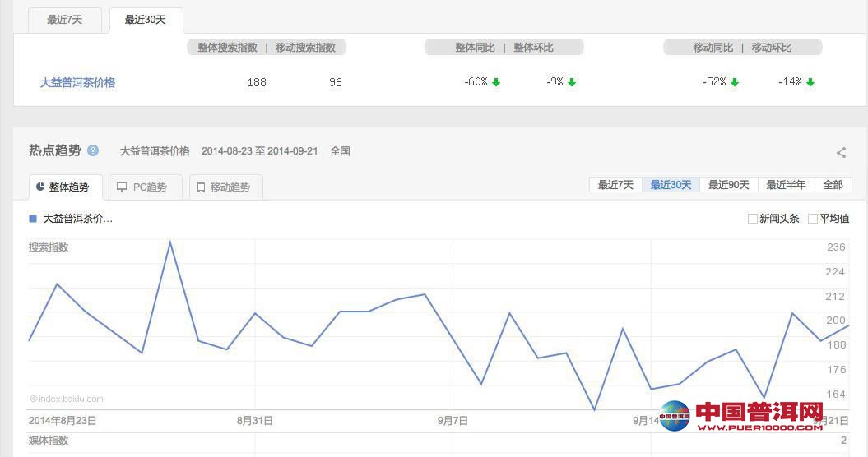868x457 pixels.
Task: Set chart range to 最近90天
Action: click(x=728, y=185)
